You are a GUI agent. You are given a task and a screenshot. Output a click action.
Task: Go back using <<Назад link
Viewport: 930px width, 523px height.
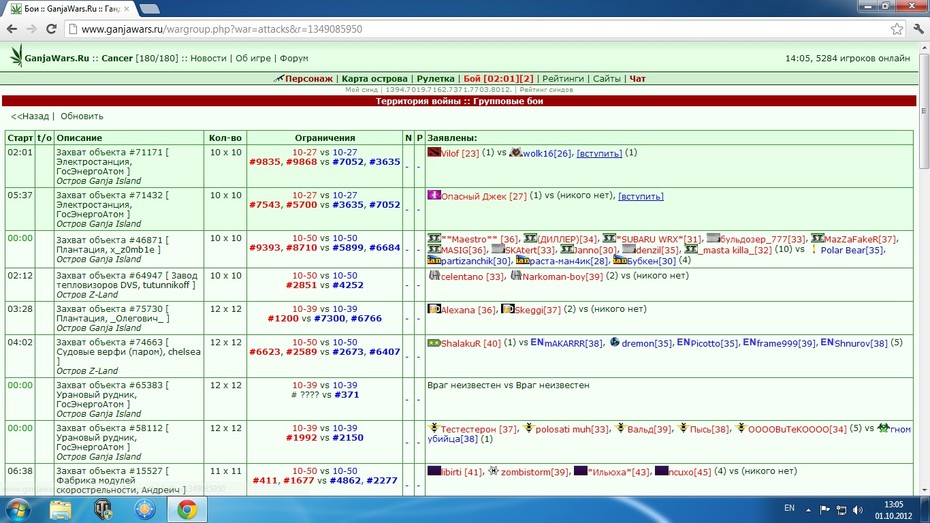click(x=30, y=116)
